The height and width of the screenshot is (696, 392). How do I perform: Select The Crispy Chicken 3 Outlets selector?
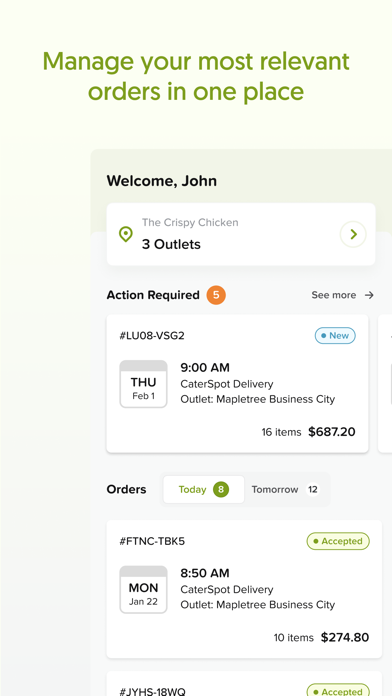point(241,234)
